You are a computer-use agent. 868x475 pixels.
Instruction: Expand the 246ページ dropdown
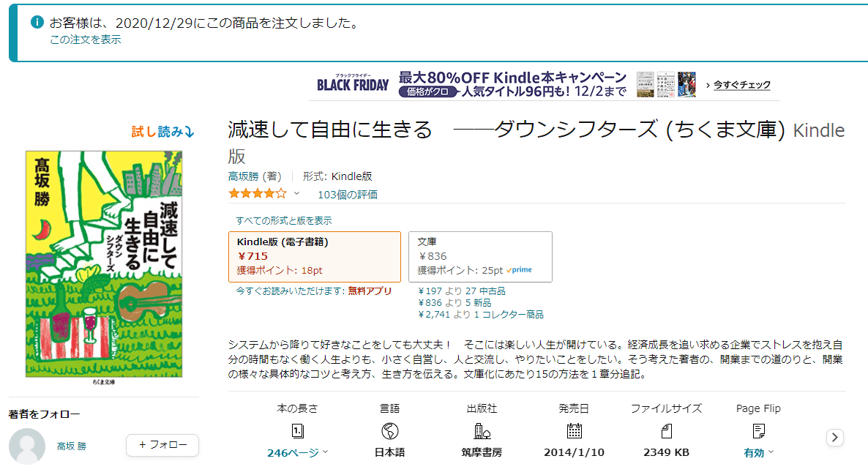click(x=298, y=453)
